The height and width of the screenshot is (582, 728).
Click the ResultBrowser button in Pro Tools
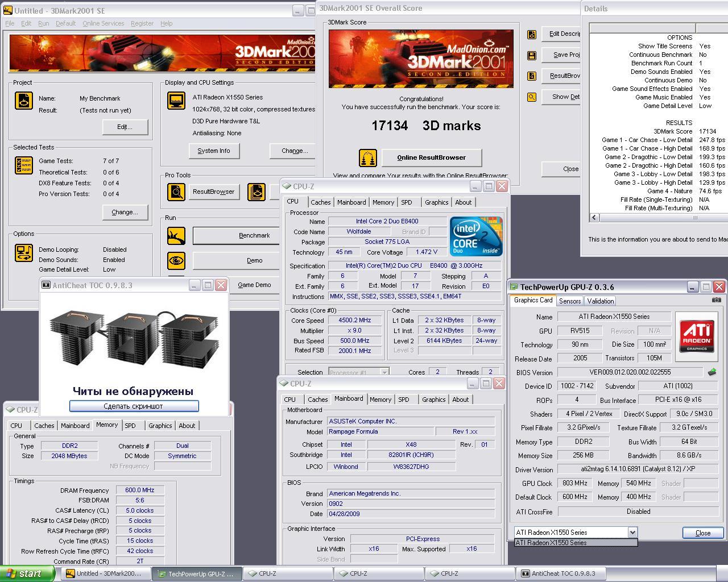point(213,192)
